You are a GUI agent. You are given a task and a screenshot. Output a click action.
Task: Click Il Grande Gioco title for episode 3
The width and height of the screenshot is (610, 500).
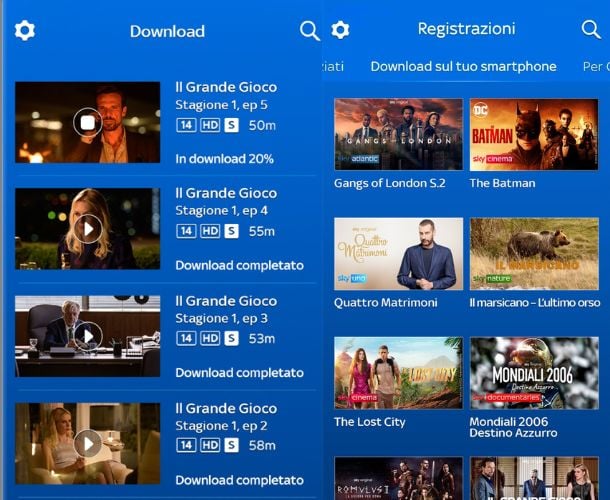226,301
